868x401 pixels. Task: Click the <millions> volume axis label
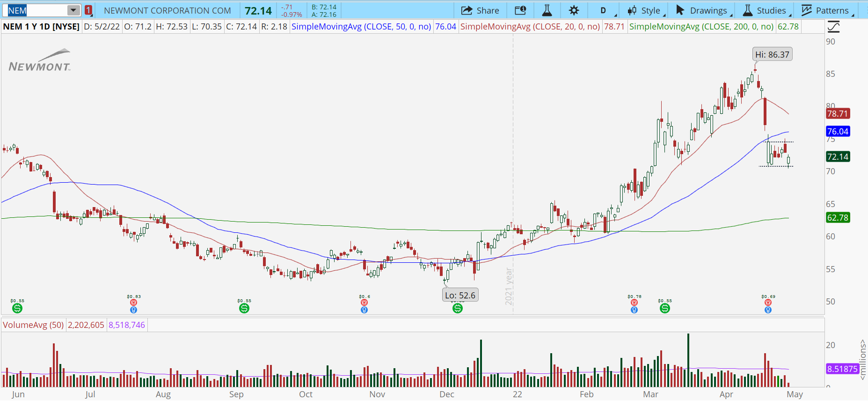click(863, 360)
